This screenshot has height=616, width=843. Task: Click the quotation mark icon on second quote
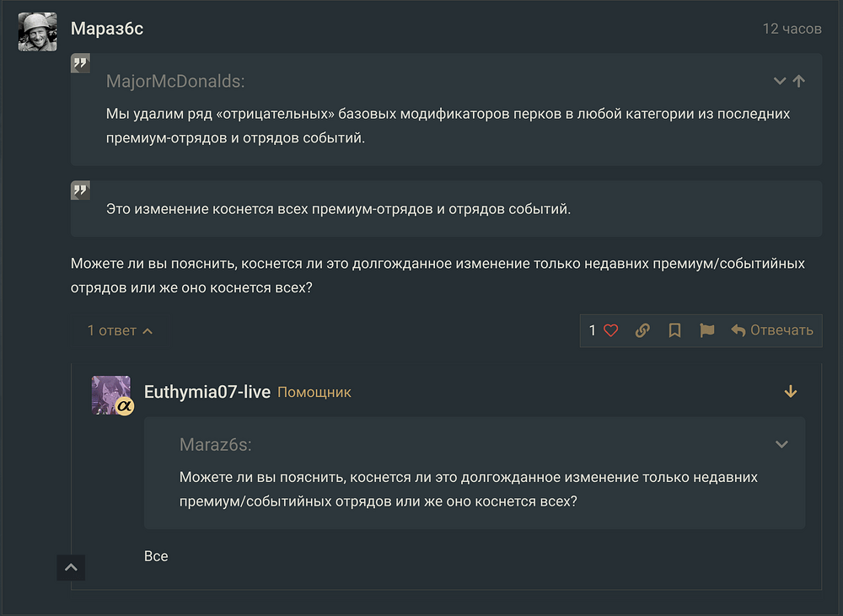click(x=81, y=191)
